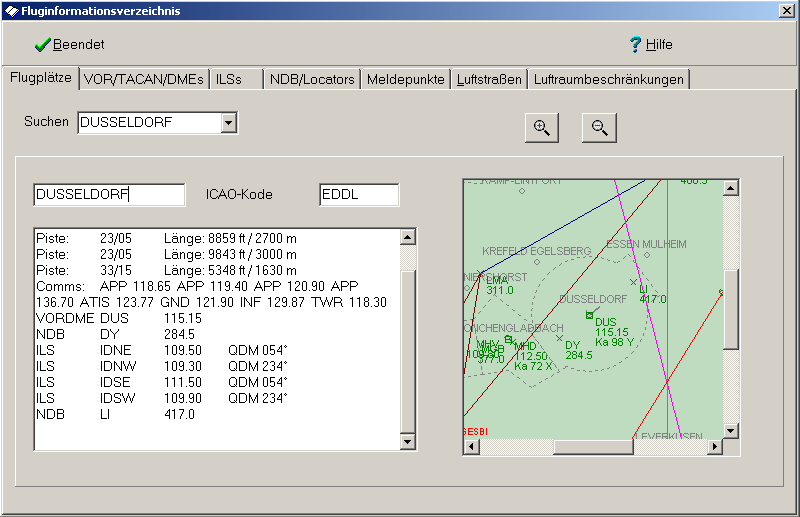This screenshot has height=517, width=800.
Task: Click the LI NDB cross marker on map
Action: [633, 282]
